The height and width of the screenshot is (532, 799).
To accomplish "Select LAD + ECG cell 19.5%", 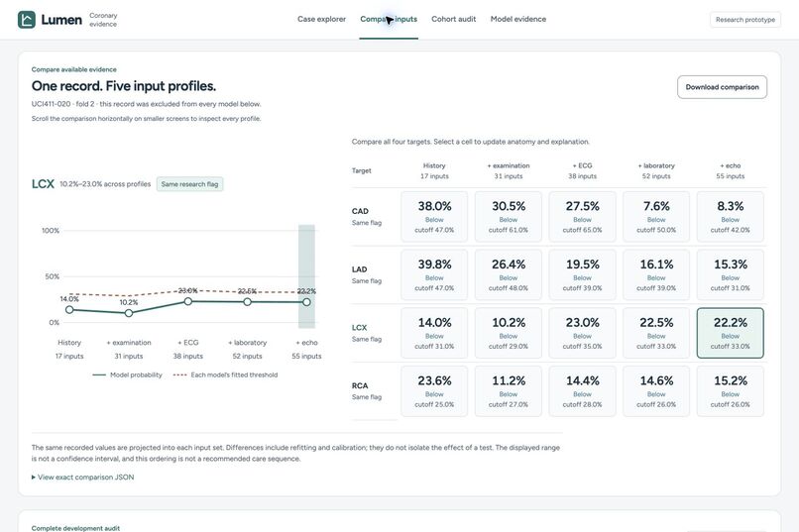I will 582,274.
